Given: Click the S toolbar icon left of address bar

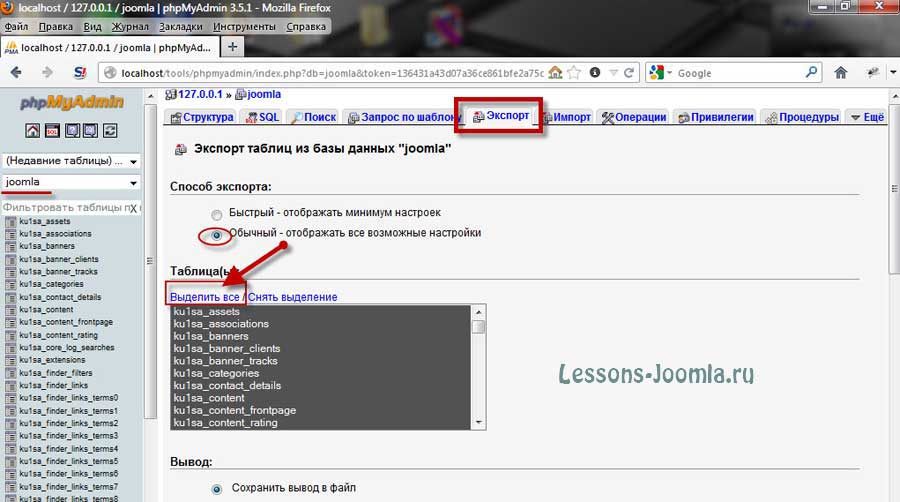Looking at the screenshot, I should (80, 72).
